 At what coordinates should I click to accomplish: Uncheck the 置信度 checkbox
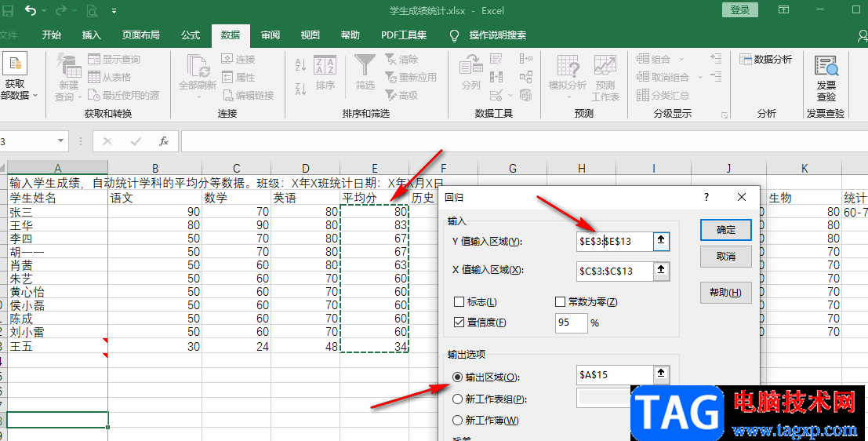[459, 323]
